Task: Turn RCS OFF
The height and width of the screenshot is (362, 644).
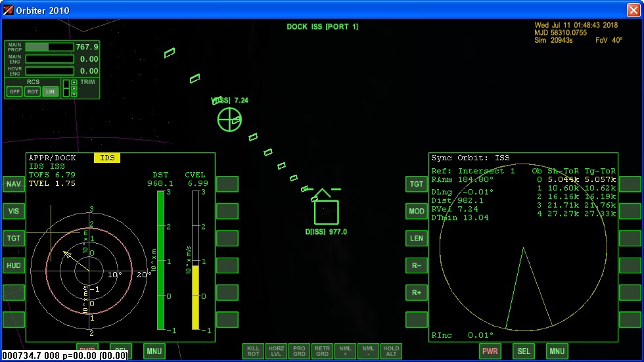Action: 14,91
